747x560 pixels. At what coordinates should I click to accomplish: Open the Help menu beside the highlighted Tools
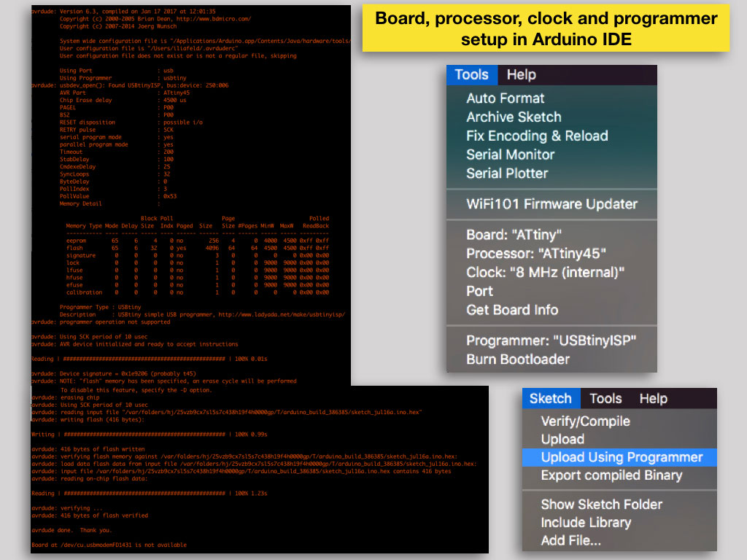tap(521, 75)
